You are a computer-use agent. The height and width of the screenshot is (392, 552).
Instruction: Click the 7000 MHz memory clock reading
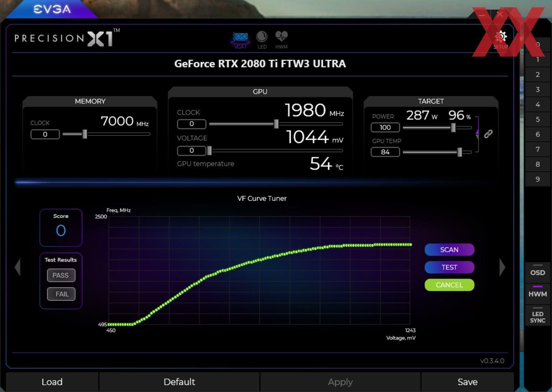click(x=124, y=121)
